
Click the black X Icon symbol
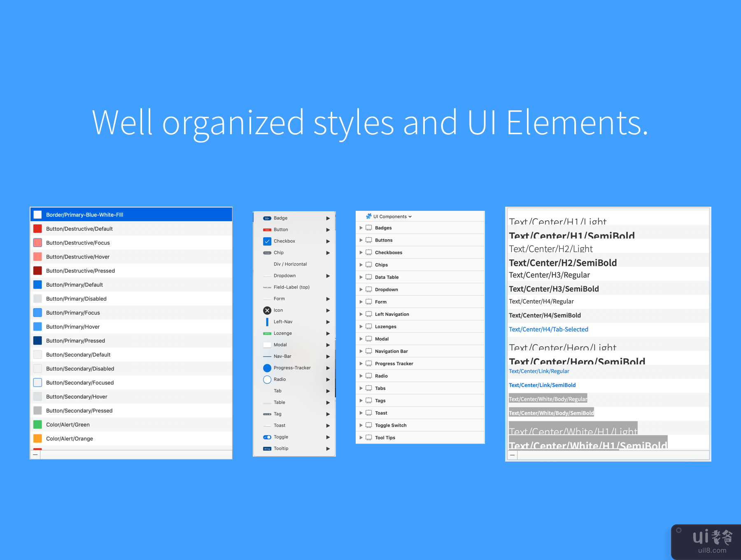(267, 310)
